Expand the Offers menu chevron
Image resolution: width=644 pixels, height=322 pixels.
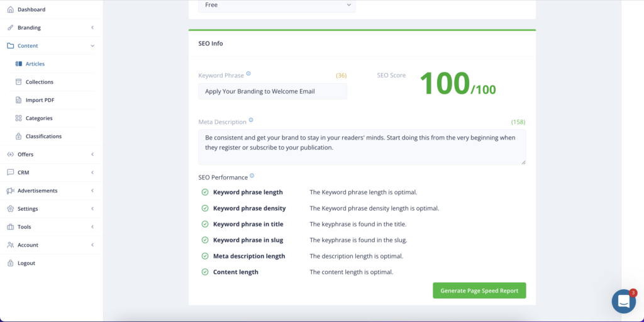pos(92,154)
